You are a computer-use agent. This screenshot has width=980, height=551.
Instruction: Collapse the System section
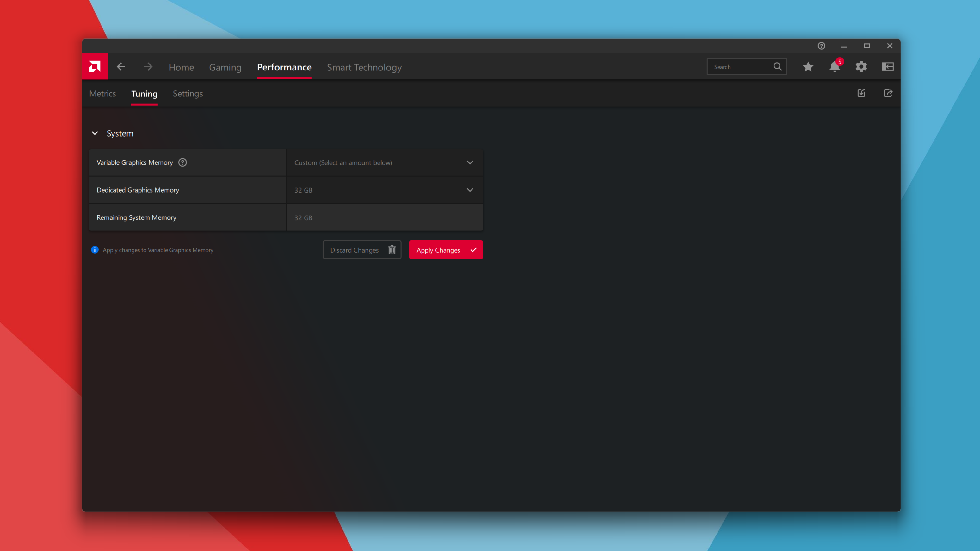tap(95, 133)
